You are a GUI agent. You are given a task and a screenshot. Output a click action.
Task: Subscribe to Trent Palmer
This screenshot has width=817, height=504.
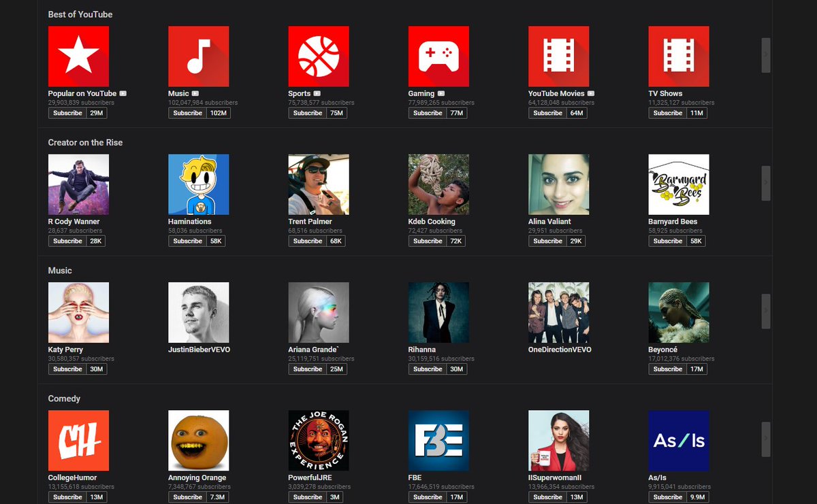[308, 241]
